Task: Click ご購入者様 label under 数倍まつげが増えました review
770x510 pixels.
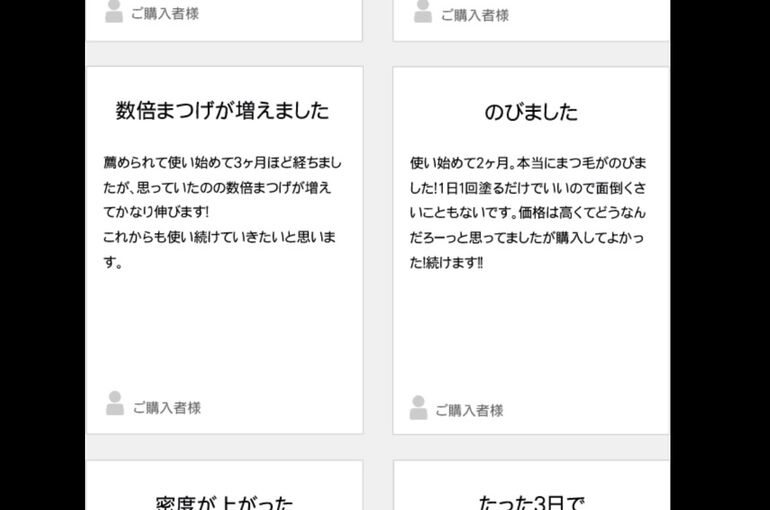Action: point(167,408)
